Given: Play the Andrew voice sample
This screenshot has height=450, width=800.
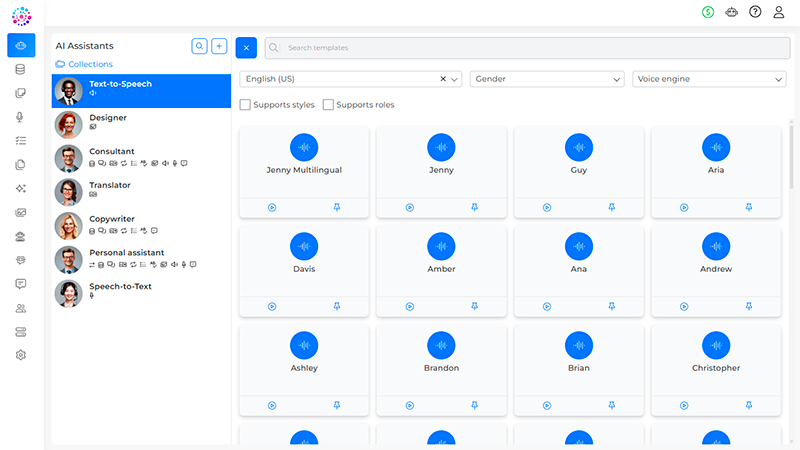Looking at the screenshot, I should pyautogui.click(x=684, y=306).
